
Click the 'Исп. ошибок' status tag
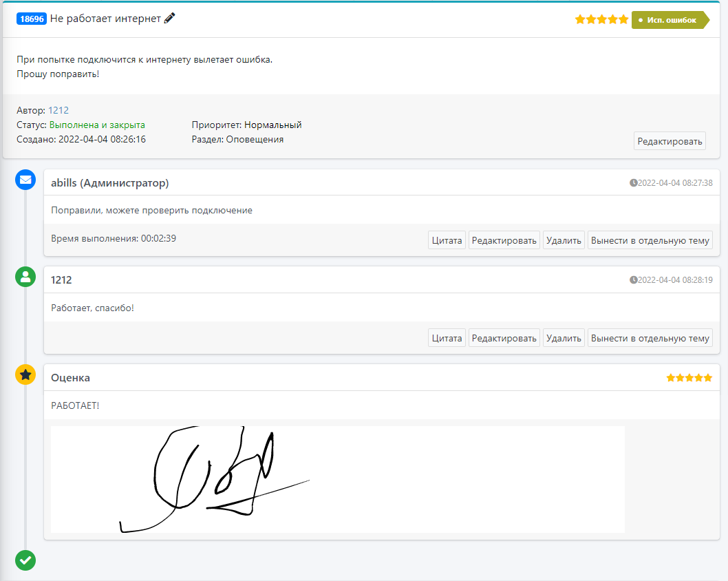[670, 20]
